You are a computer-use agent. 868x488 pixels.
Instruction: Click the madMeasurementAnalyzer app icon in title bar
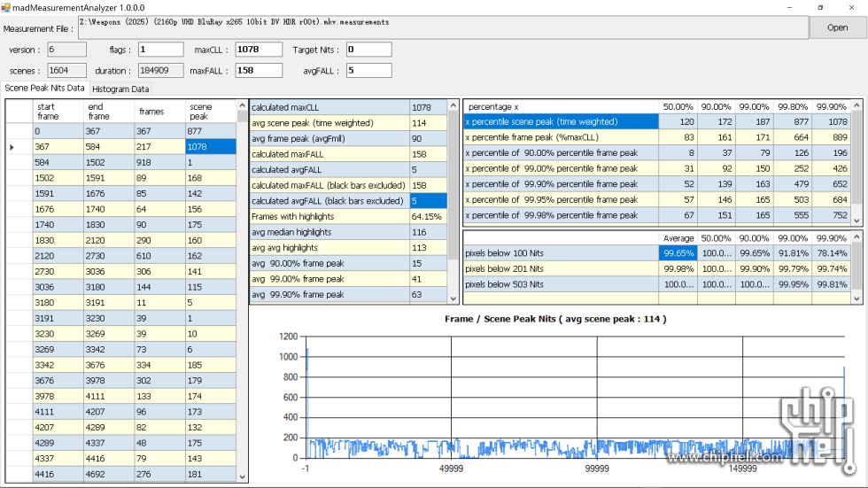tap(6, 7)
